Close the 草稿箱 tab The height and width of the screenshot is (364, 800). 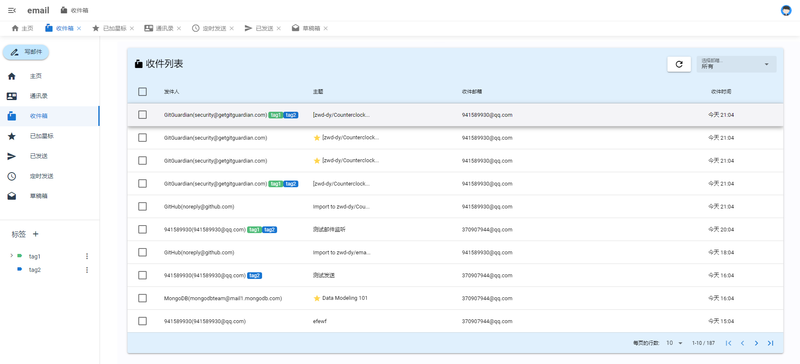(x=326, y=29)
